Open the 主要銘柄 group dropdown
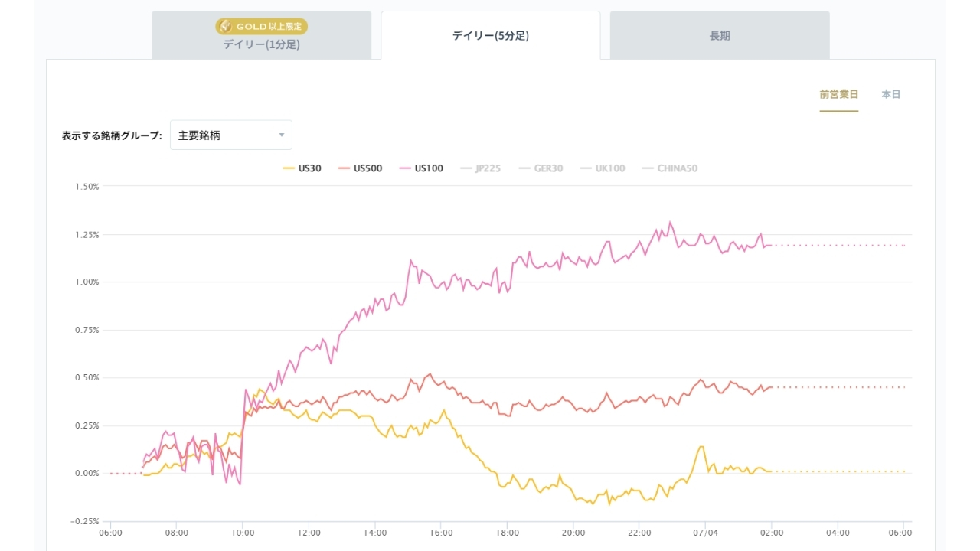Viewport: 980px width, 551px height. [231, 135]
